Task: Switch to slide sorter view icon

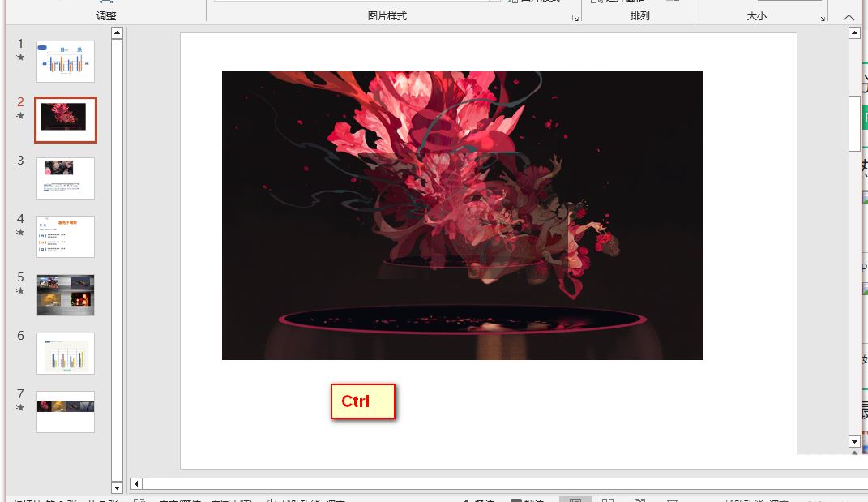Action: (608, 500)
